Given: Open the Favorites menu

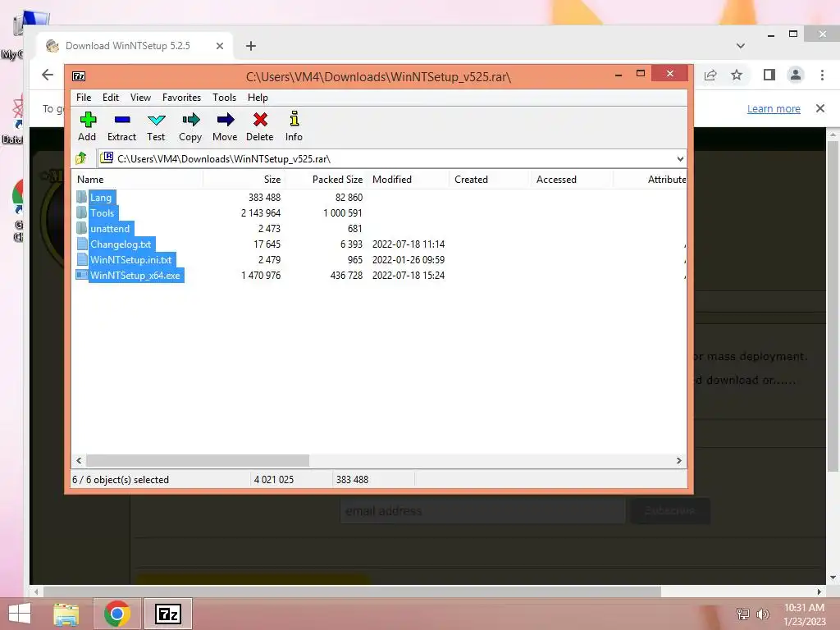Looking at the screenshot, I should coord(181,98).
